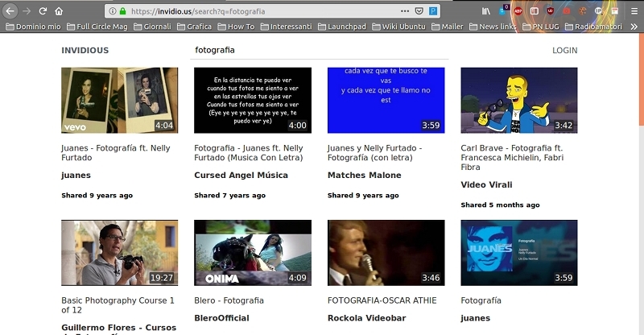Open 'Juanes y Nelly Furtado - Fotografía (con letra)'
This screenshot has height=335, width=644.
point(374,152)
